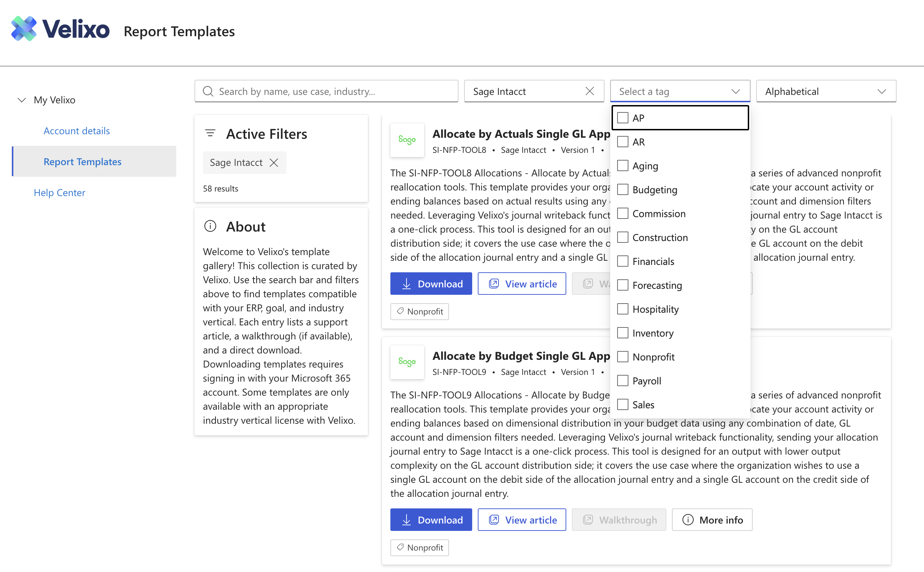Check the Nonprofit option in tag dropdown
924x572 pixels.
(622, 357)
